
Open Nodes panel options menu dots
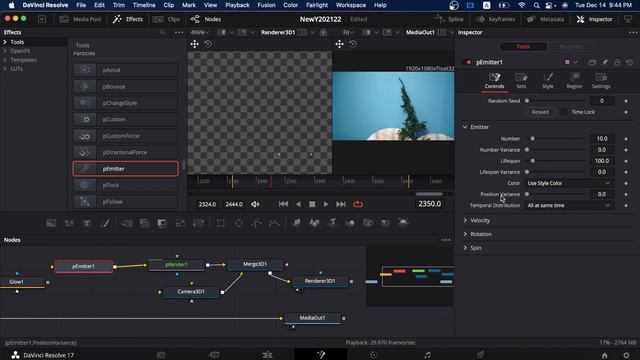pyautogui.click(x=446, y=240)
